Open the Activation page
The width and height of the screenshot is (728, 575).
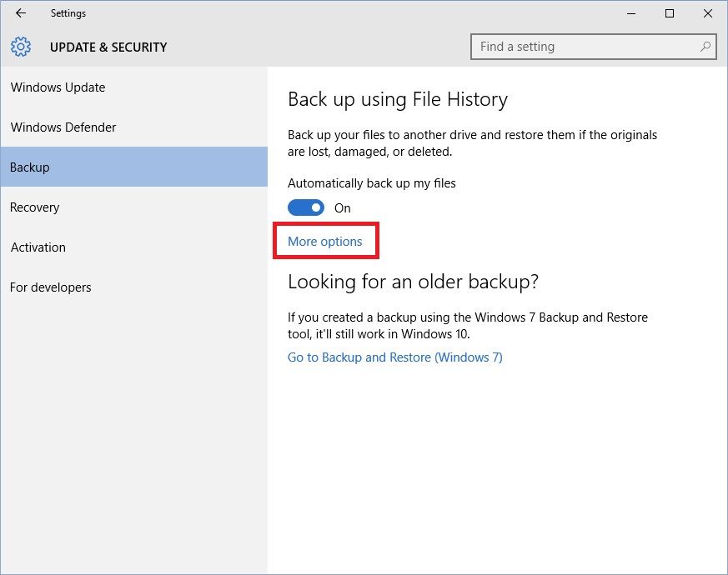click(x=133, y=247)
